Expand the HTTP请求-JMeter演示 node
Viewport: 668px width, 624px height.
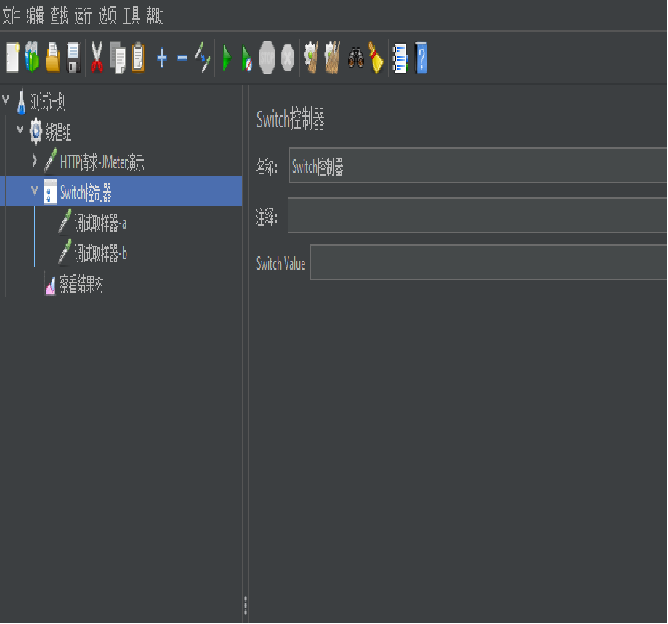click(x=35, y=160)
